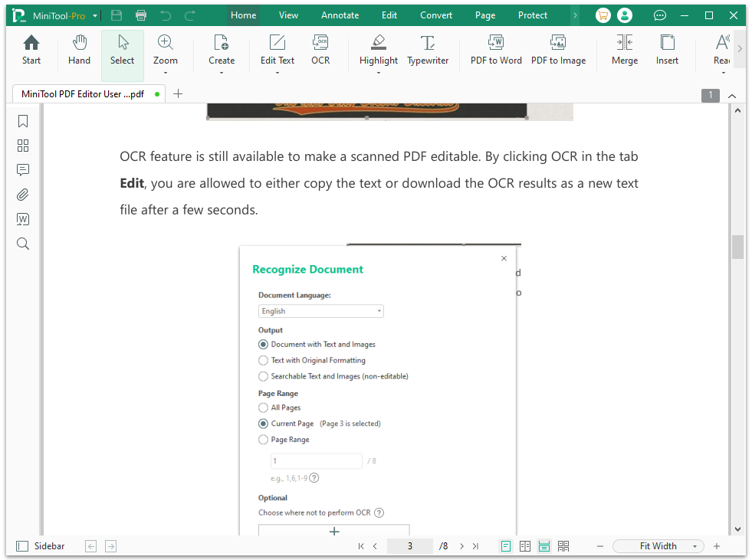Switch to two-page scrolling view
752x560 pixels.
coord(563,546)
